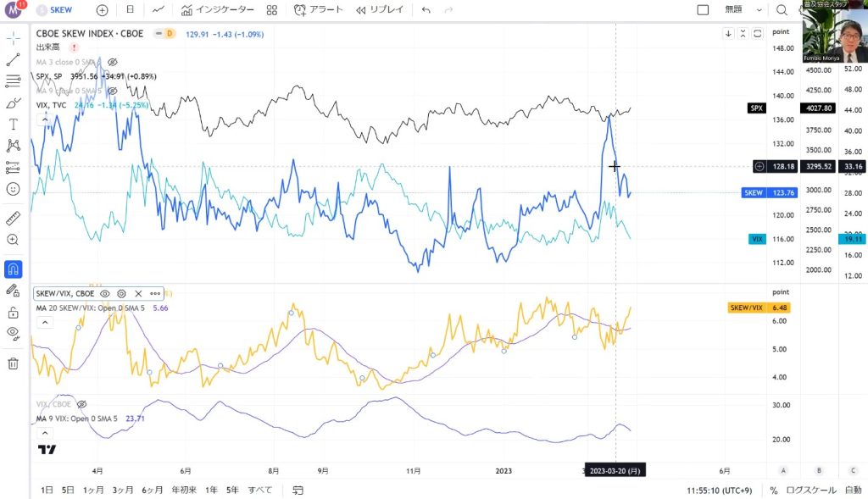868x499 pixels.
Task: Toggle stay-in-drawing-mode pencil lock
Action: [x=14, y=291]
